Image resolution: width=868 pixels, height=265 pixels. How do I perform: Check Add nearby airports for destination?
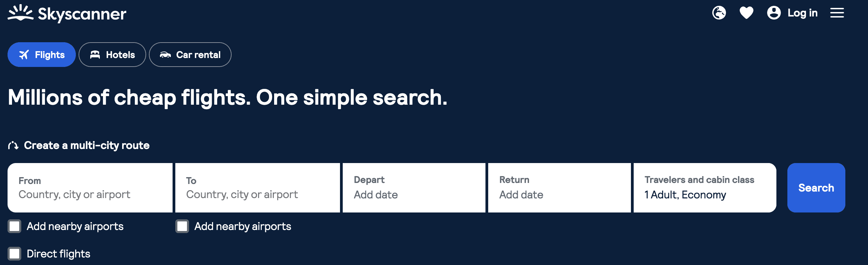[x=182, y=226]
